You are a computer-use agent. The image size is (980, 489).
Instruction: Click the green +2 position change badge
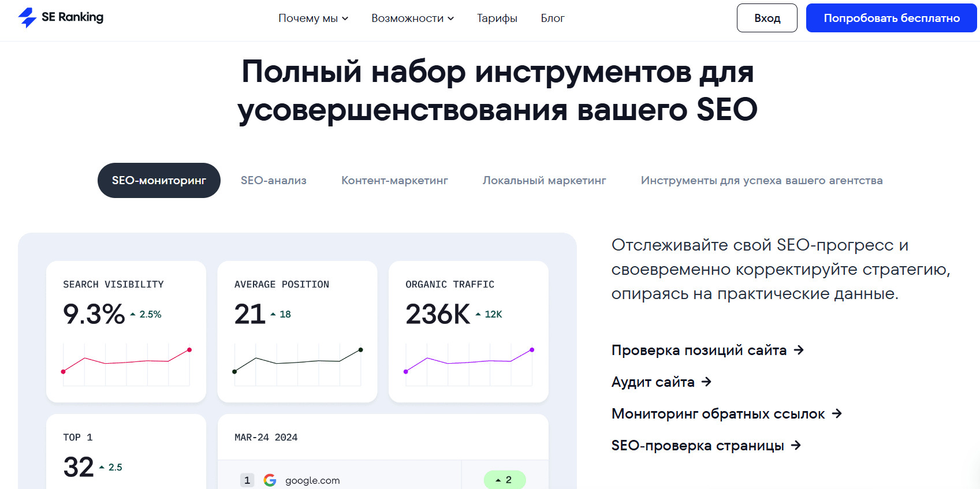pyautogui.click(x=505, y=480)
